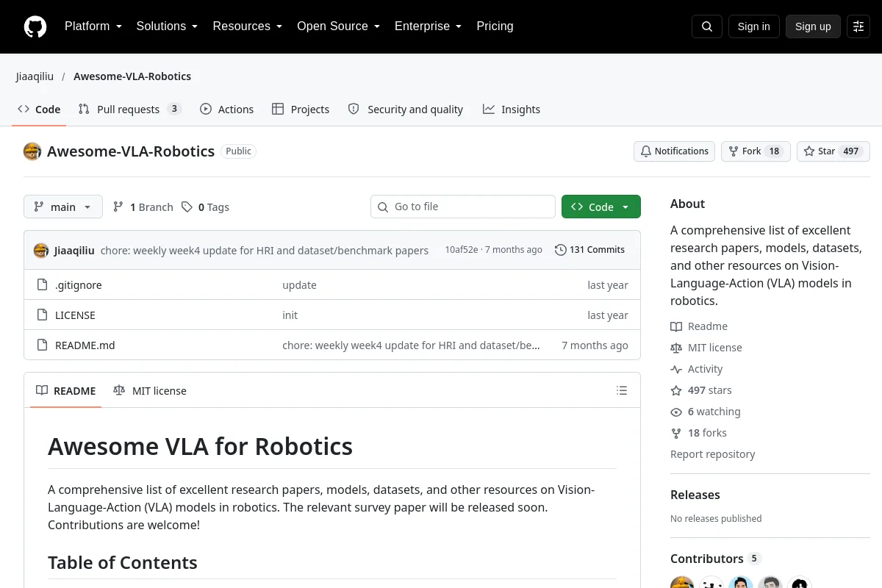882x588 pixels.
Task: Open the green Code dropdown button
Action: (601, 207)
